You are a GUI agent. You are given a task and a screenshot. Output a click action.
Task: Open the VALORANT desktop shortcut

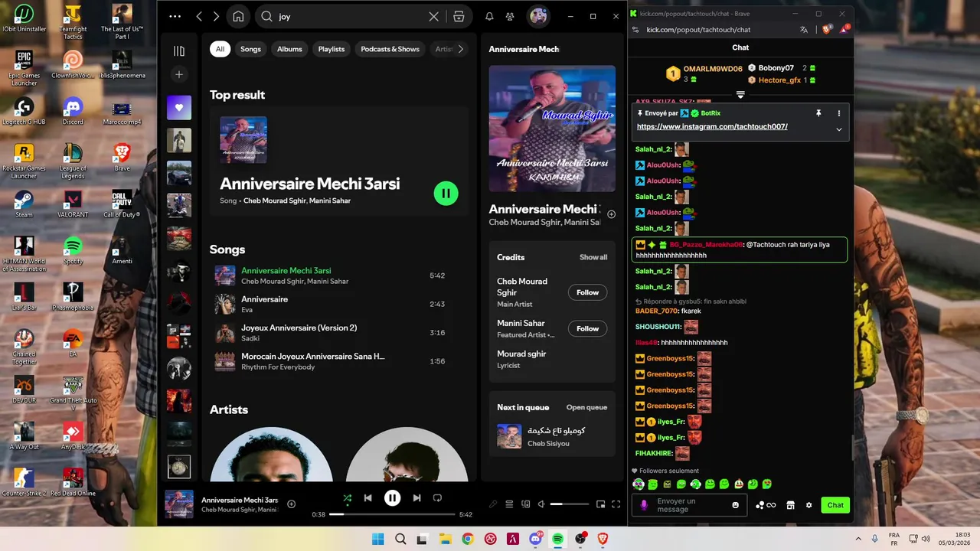pyautogui.click(x=73, y=204)
